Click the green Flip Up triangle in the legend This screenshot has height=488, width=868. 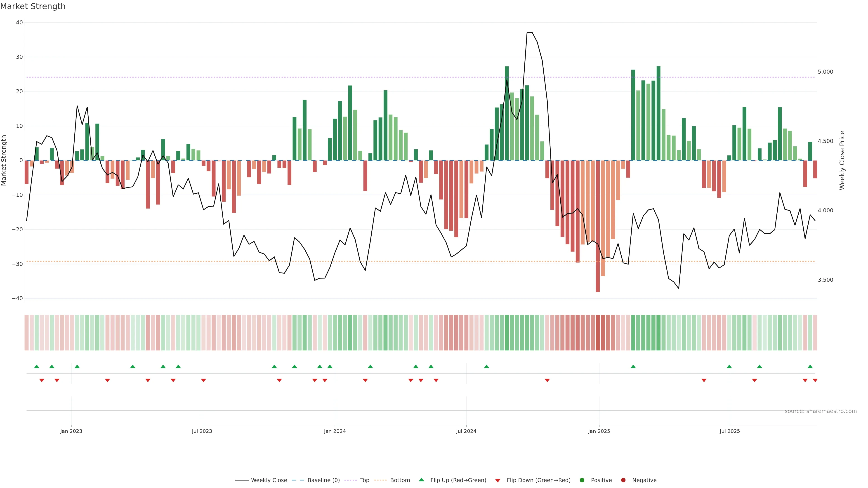(421, 480)
